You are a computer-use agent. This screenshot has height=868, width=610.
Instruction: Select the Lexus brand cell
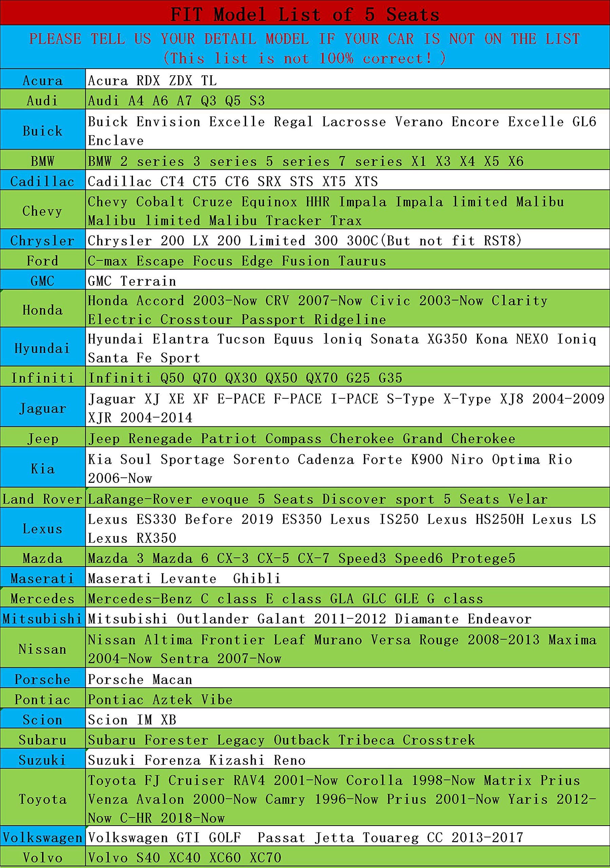[43, 527]
